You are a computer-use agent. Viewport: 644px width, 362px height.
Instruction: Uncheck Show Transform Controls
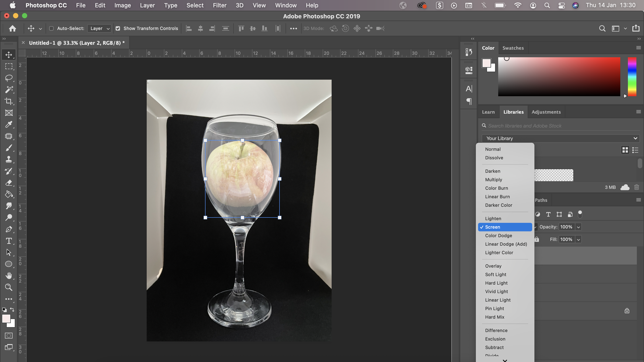118,28
